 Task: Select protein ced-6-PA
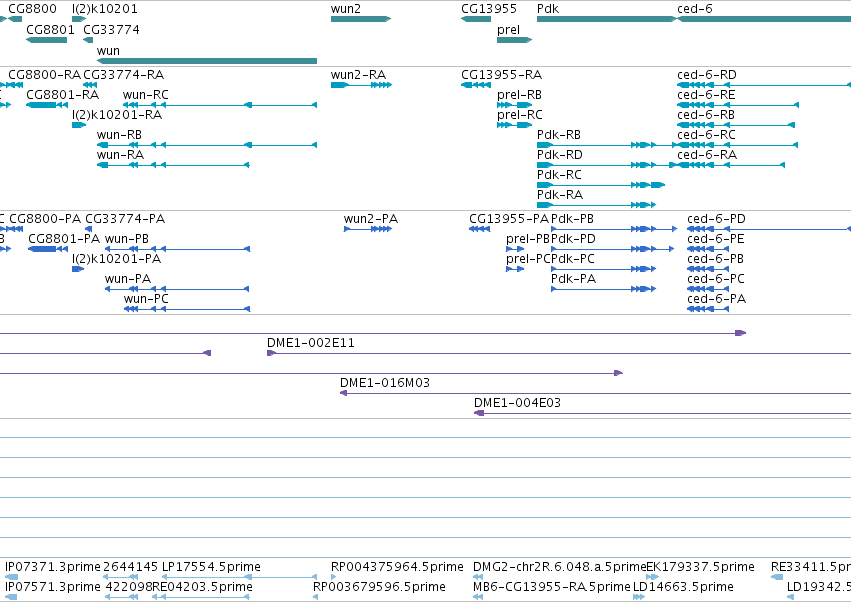point(708,309)
